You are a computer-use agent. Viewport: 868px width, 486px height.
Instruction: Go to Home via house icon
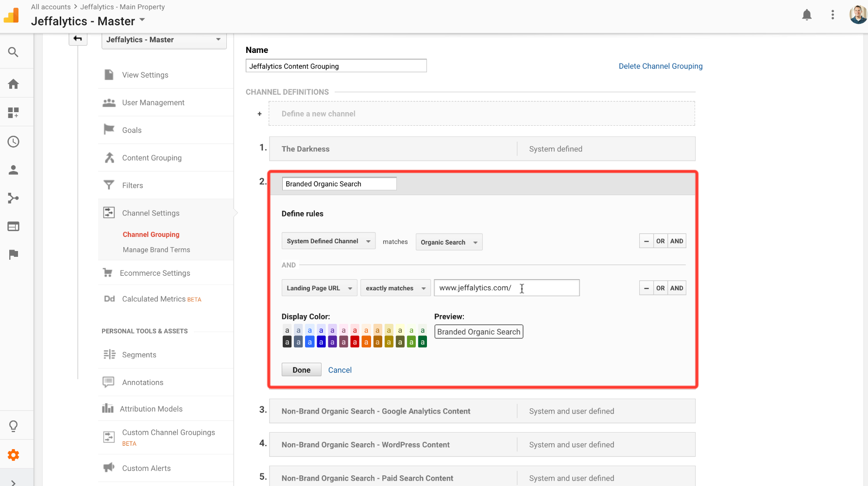coord(13,84)
